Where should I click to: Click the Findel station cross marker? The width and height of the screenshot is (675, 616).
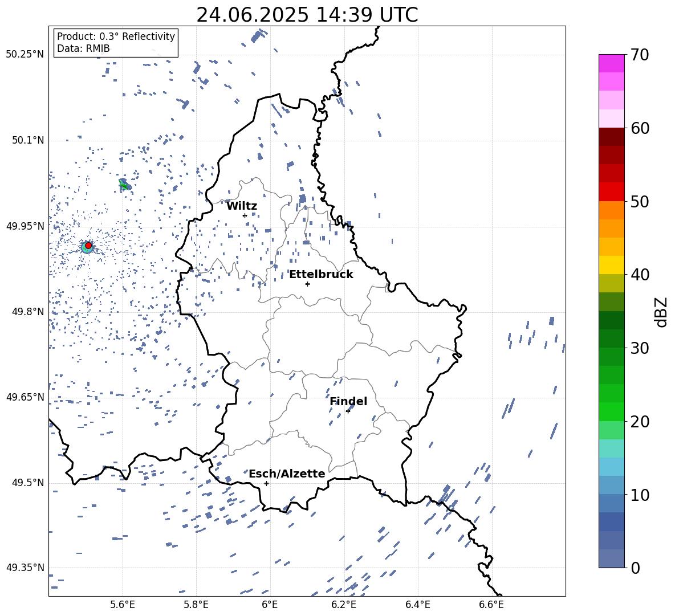point(348,411)
